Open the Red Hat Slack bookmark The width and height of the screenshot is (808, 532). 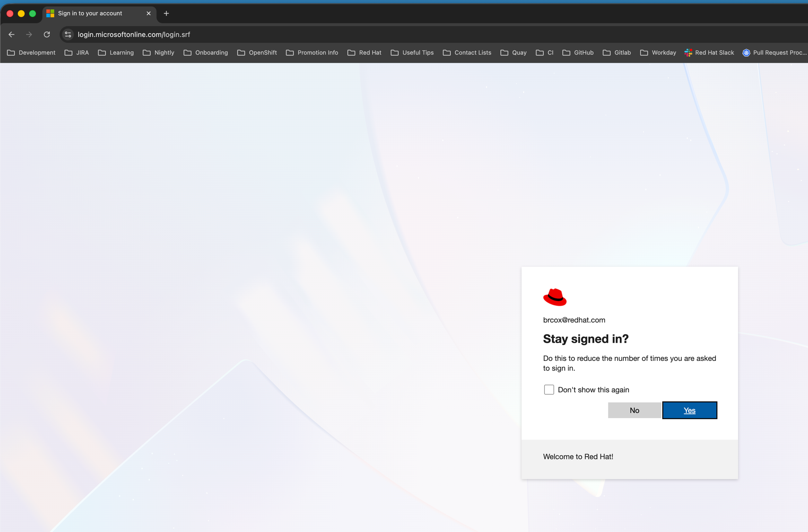click(x=709, y=52)
